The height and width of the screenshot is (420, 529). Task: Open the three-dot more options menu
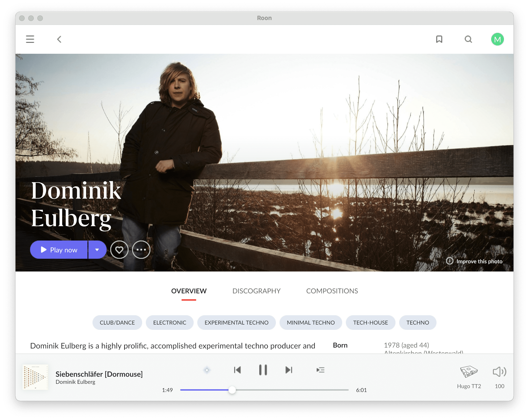(141, 250)
